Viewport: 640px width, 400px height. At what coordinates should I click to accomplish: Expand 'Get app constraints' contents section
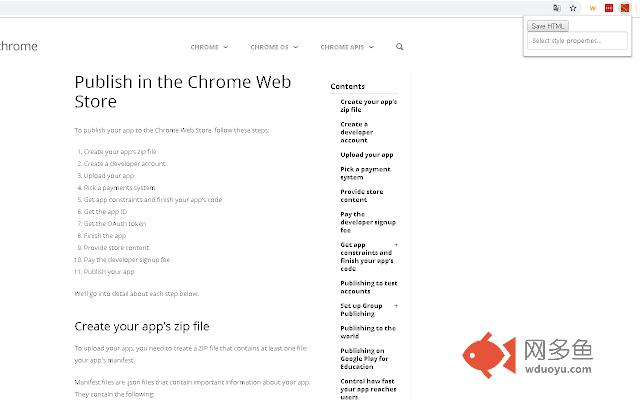coord(396,245)
